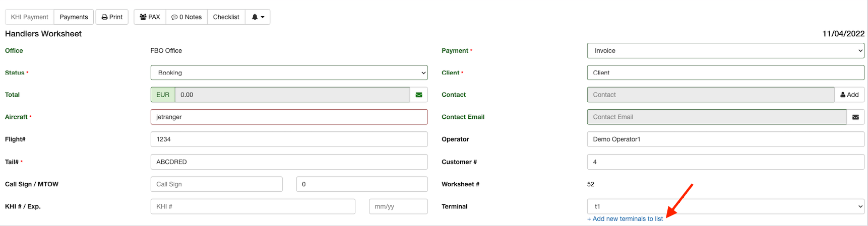Open the Payment dropdown showing Invoice
This screenshot has width=868, height=226.
pos(725,51)
